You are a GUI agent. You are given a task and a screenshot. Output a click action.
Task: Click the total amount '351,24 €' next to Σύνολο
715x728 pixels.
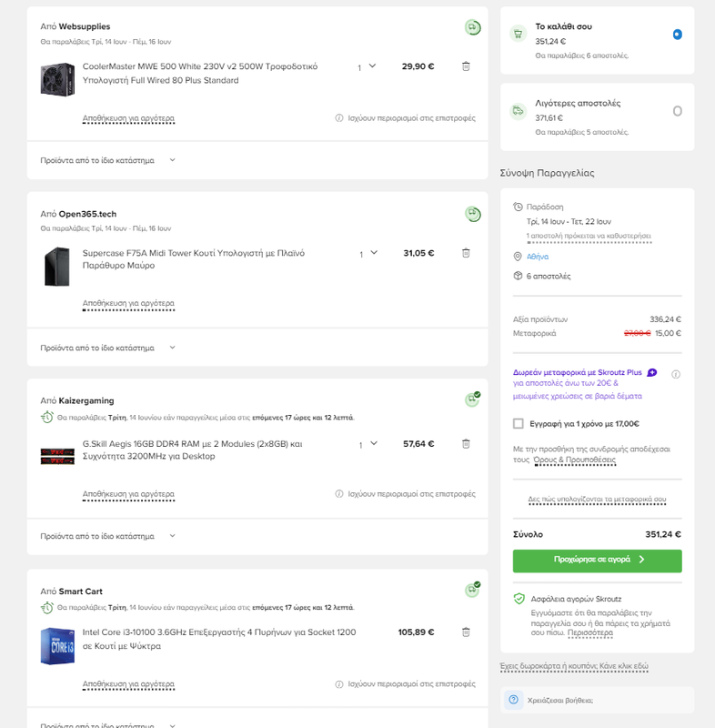pos(663,534)
